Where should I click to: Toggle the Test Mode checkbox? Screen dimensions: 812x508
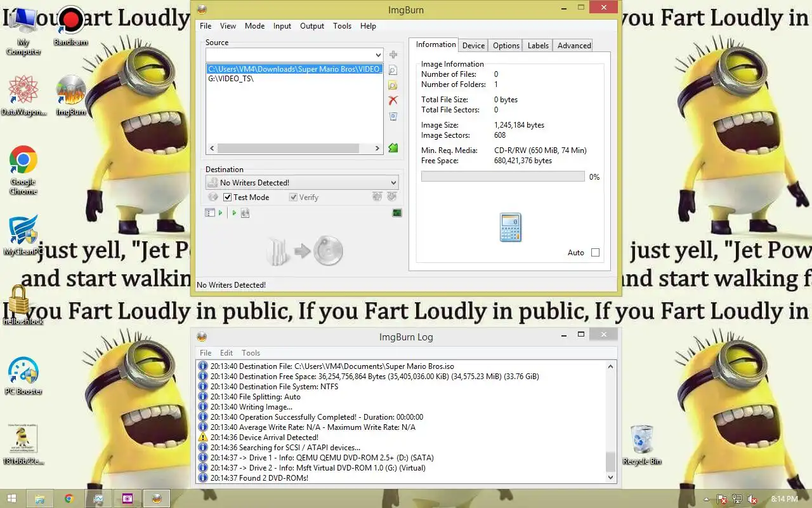[227, 197]
